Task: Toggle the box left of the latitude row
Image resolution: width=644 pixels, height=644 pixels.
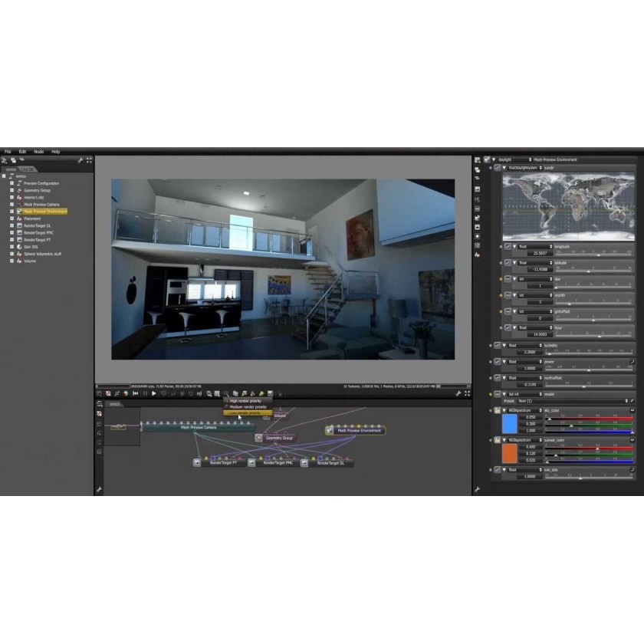Action: [508, 262]
